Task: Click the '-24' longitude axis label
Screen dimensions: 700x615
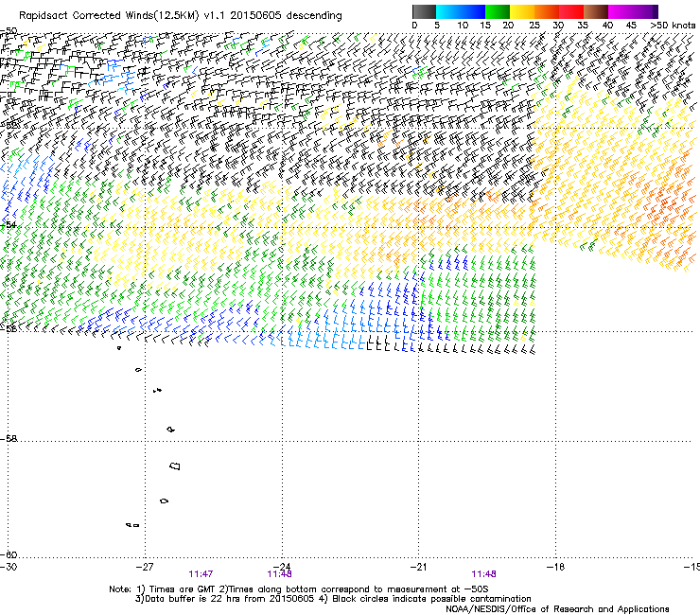Action: point(282,567)
